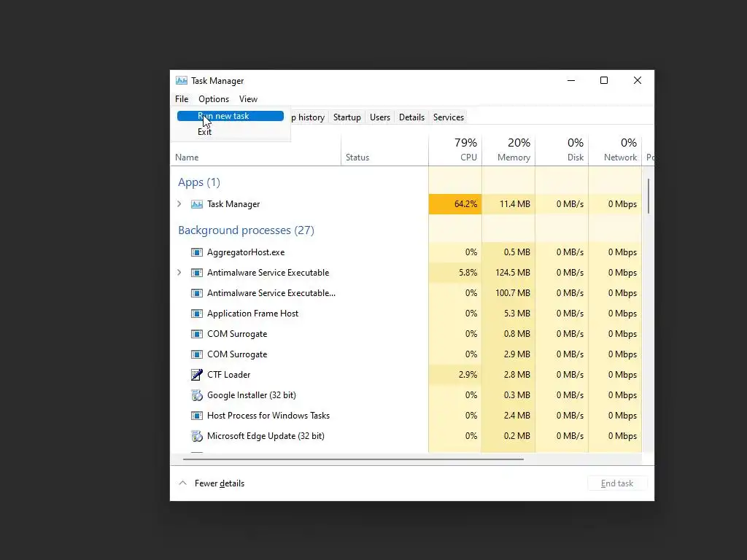Minimize the Task Manager window

click(x=571, y=80)
